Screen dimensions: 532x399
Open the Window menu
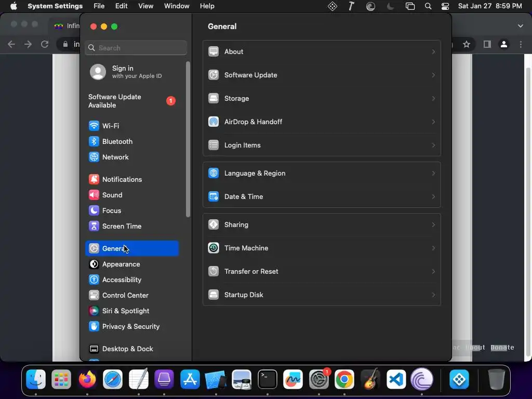tap(177, 6)
